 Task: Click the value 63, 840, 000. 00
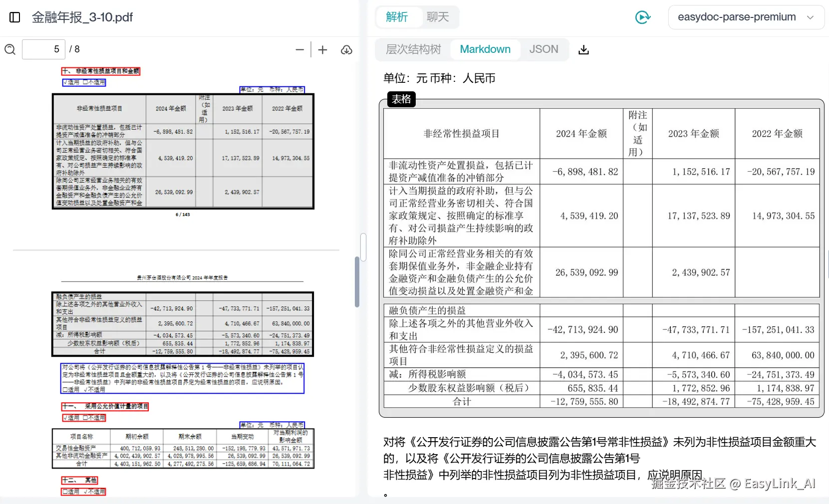(783, 355)
